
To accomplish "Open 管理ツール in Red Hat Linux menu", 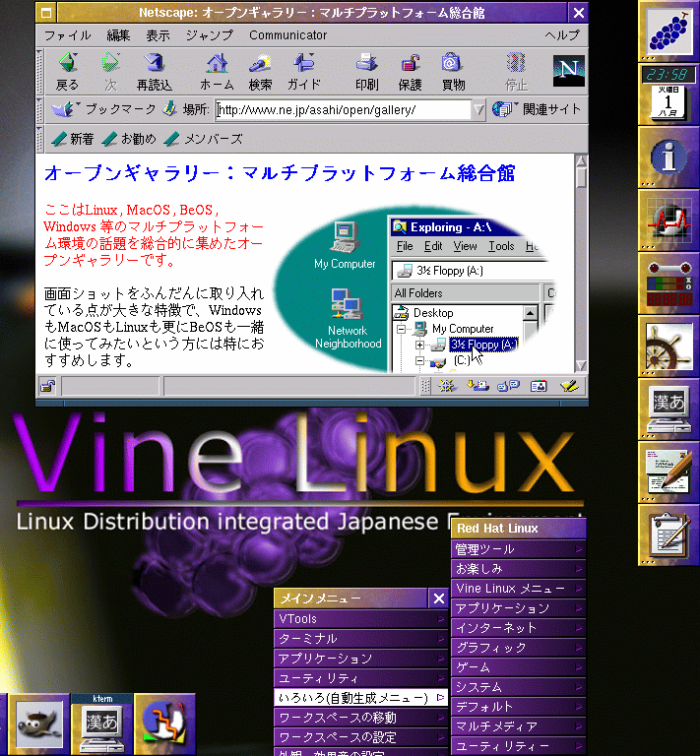I will [x=518, y=549].
